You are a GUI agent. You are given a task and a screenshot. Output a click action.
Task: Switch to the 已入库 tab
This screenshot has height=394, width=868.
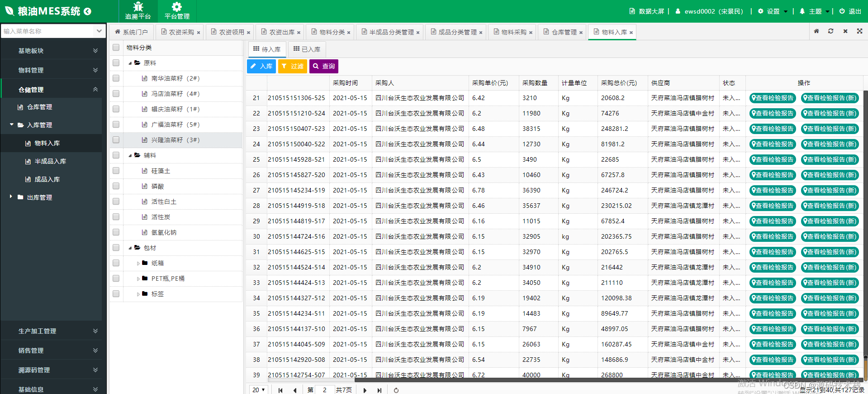click(x=307, y=49)
